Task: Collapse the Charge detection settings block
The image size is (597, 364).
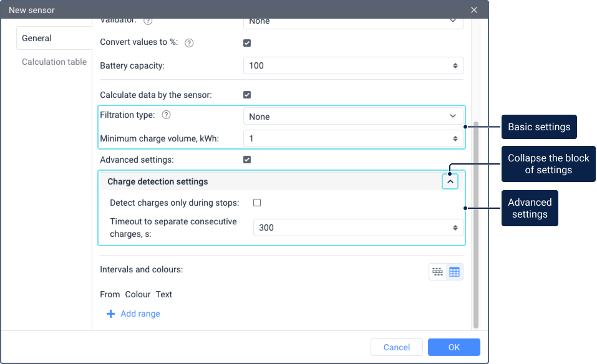Action: [x=450, y=181]
